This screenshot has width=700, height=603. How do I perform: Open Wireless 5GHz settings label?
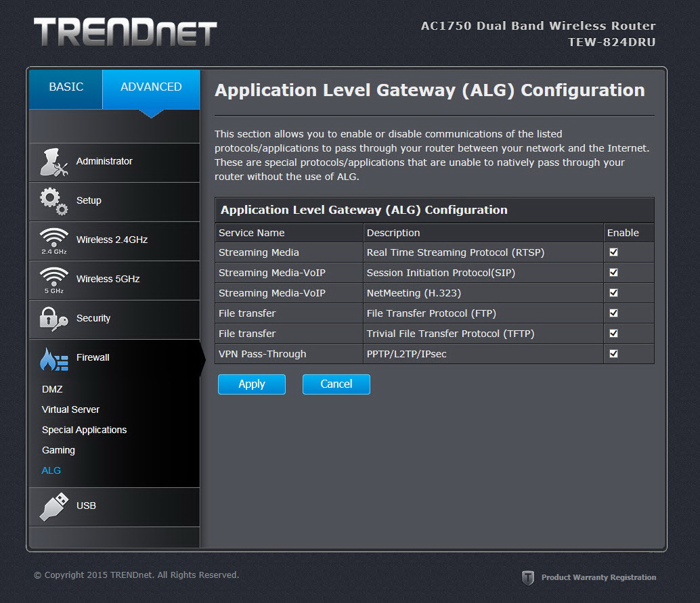(x=108, y=279)
